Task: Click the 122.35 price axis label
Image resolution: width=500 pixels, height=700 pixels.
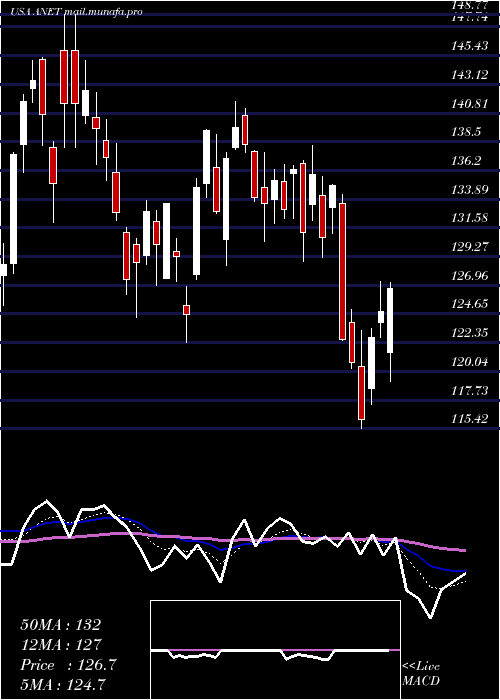Action: point(471,333)
